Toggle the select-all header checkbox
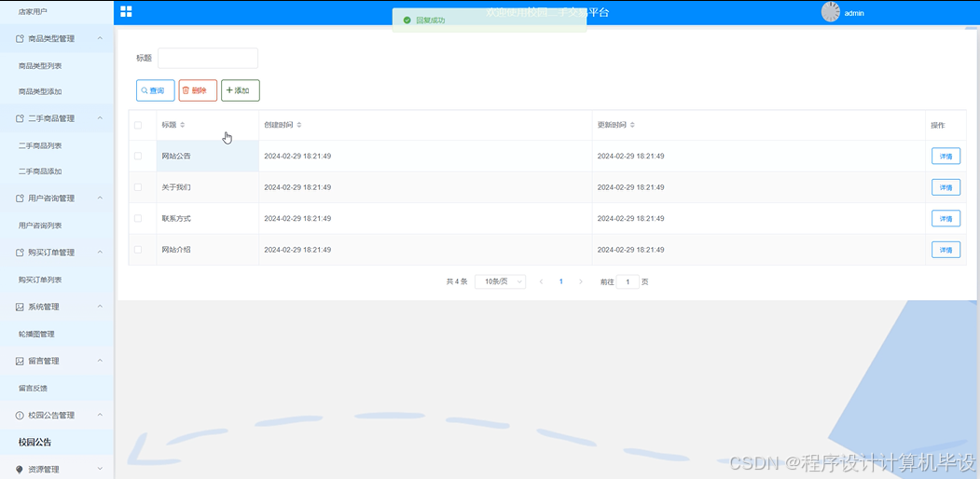This screenshot has height=479, width=980. pos(138,125)
